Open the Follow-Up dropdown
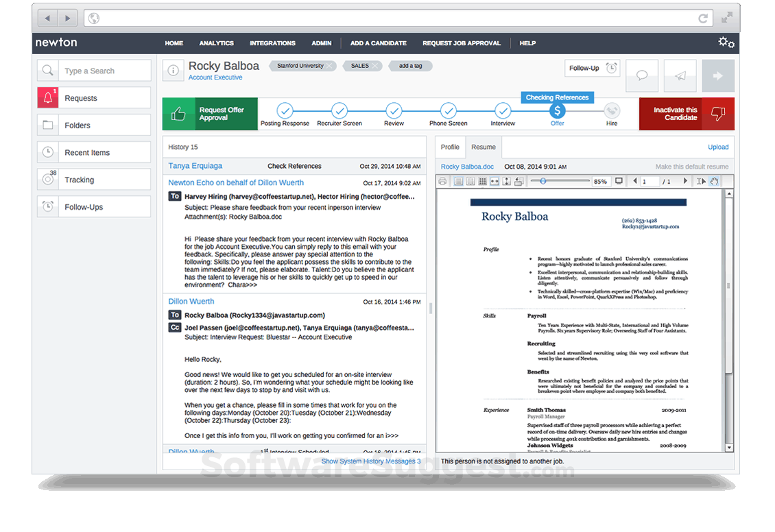The height and width of the screenshot is (532, 775). [592, 68]
